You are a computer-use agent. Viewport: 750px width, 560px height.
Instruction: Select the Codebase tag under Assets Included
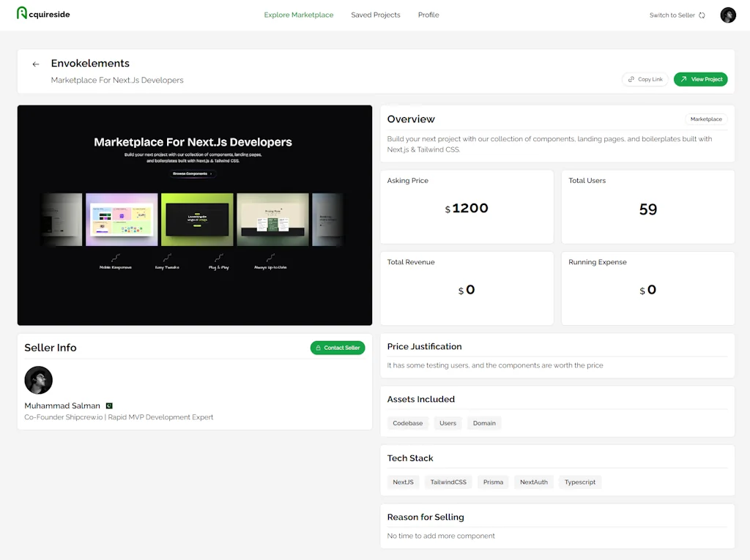407,422
